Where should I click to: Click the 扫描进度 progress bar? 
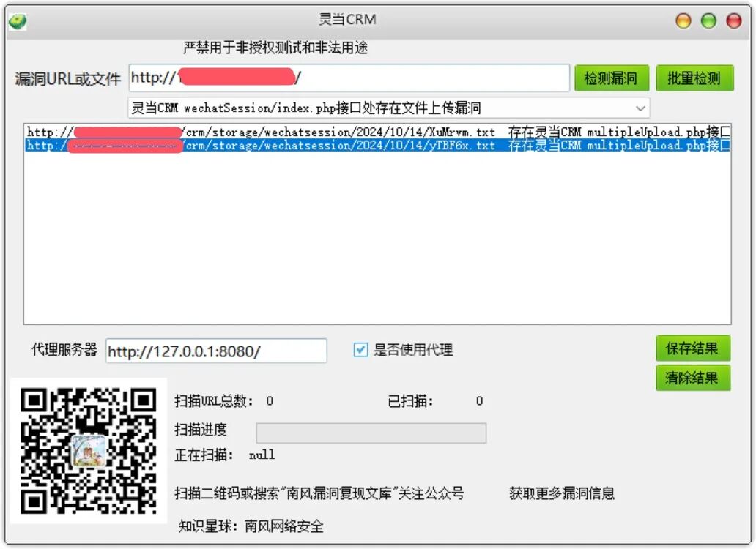click(x=371, y=433)
